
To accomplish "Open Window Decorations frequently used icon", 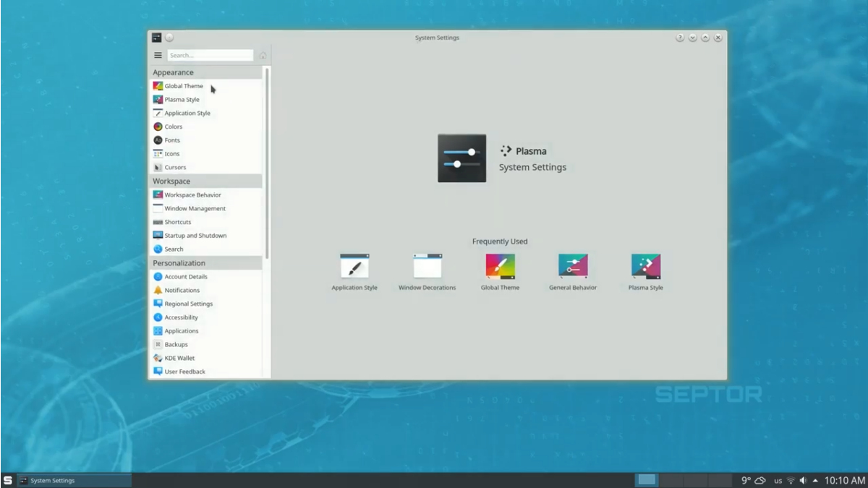I will tap(427, 266).
